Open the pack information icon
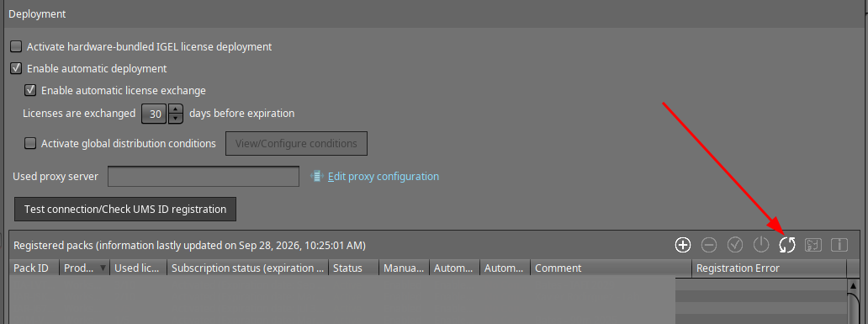The image size is (868, 324). point(839,245)
